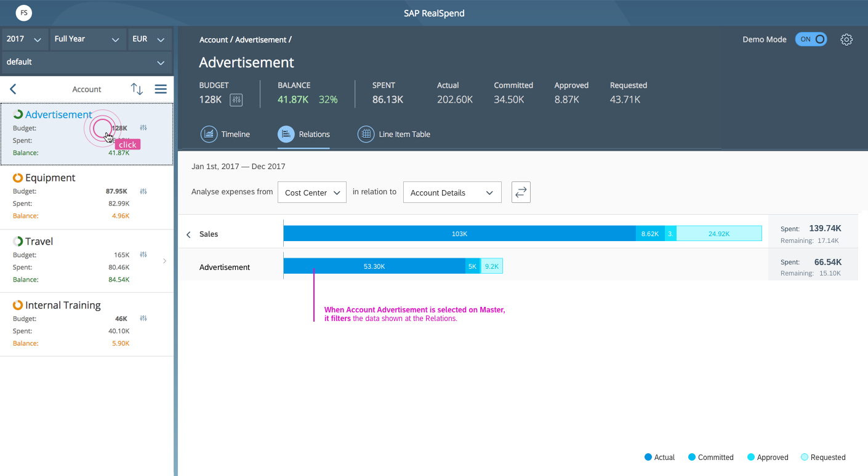Open the Cost Center dropdown
Image resolution: width=868 pixels, height=476 pixels.
[312, 192]
